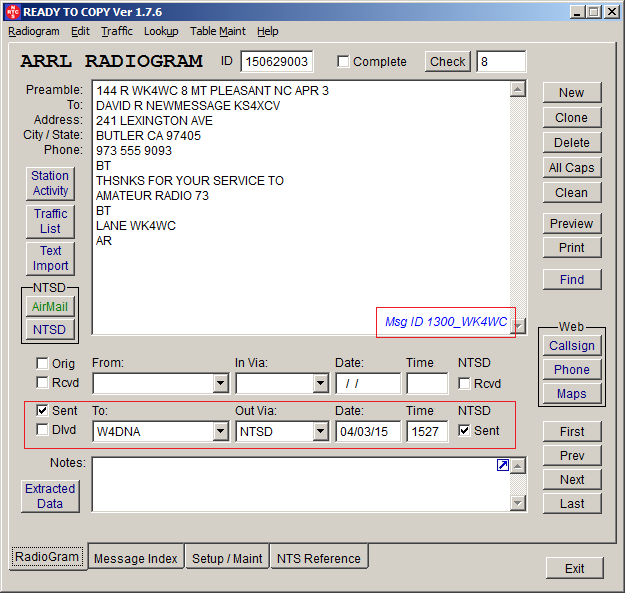Click the Sent Date field 04/03/15
This screenshot has height=593, width=625.
(x=368, y=431)
